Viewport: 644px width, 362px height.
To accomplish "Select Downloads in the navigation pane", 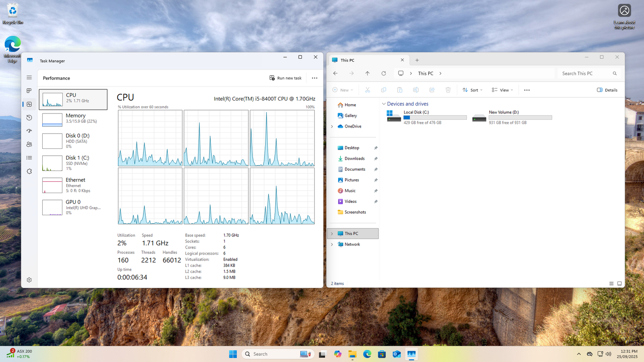I will point(354,158).
